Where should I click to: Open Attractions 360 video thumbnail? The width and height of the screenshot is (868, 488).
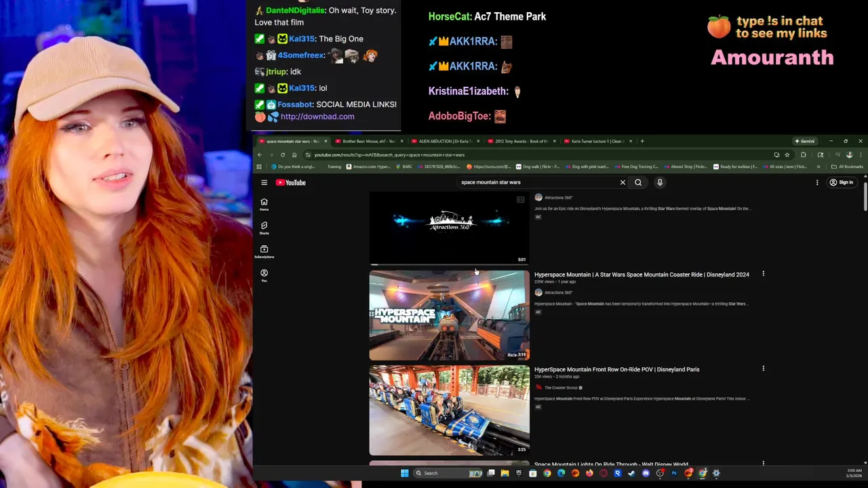pyautogui.click(x=449, y=228)
